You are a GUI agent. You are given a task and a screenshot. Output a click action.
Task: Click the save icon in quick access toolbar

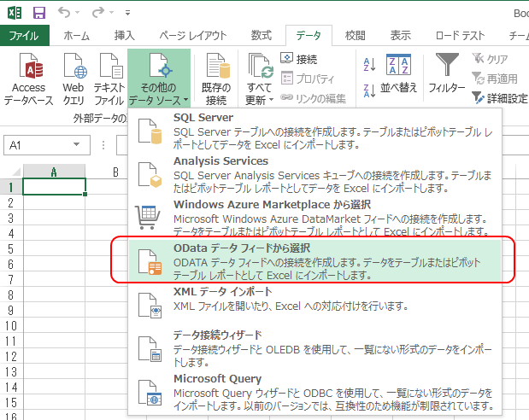(x=39, y=13)
